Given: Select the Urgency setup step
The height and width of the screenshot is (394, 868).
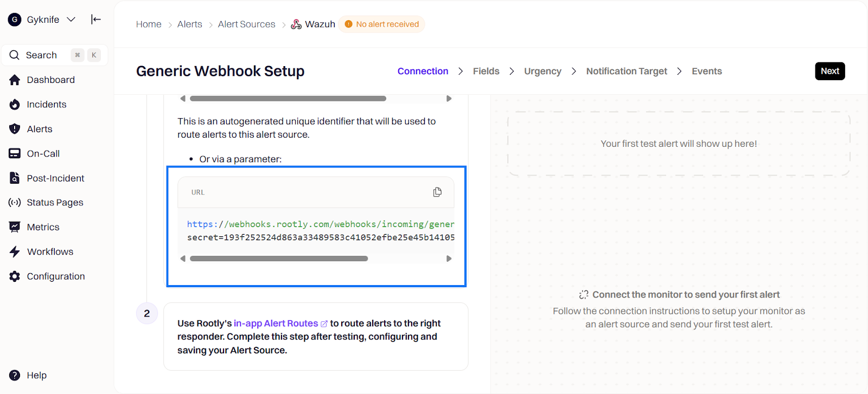Looking at the screenshot, I should click(x=542, y=71).
